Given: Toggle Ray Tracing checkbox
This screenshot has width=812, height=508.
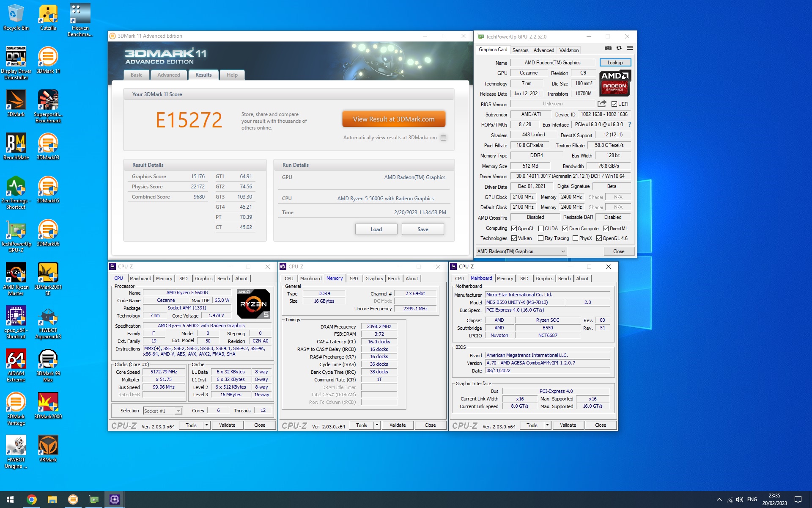Looking at the screenshot, I should (x=540, y=238).
